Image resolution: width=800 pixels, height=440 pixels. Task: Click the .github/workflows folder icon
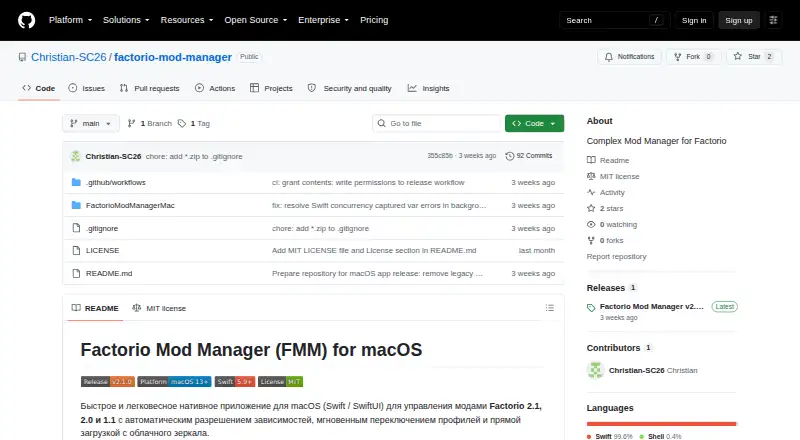[x=76, y=182]
